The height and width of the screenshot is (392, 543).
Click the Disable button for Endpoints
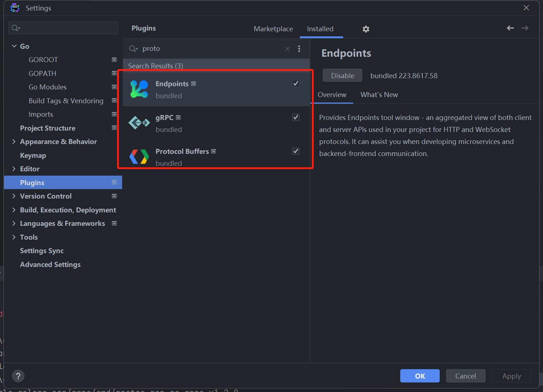pyautogui.click(x=342, y=75)
